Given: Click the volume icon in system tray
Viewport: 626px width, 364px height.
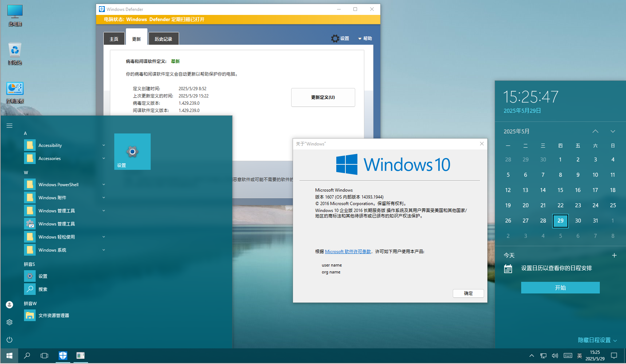Looking at the screenshot, I should [555, 356].
